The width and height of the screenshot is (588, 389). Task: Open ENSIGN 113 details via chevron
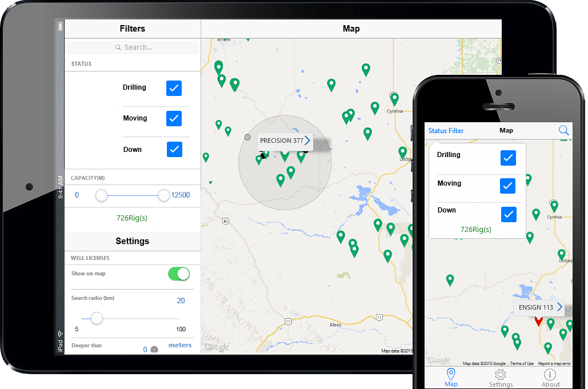[559, 307]
